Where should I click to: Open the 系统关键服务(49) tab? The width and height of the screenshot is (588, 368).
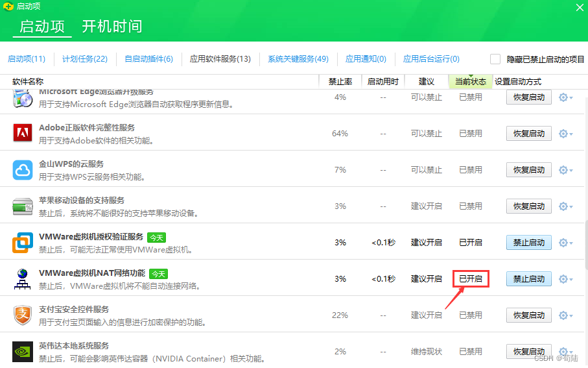pyautogui.click(x=298, y=59)
